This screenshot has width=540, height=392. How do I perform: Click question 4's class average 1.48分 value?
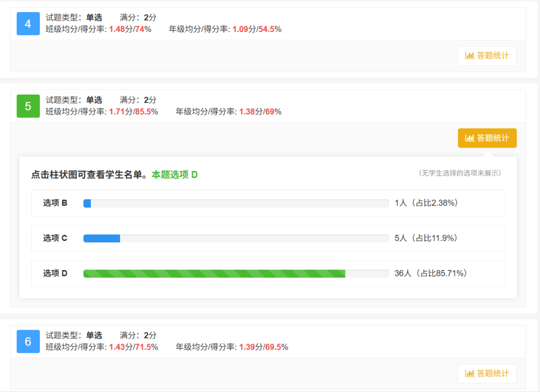[x=120, y=29]
